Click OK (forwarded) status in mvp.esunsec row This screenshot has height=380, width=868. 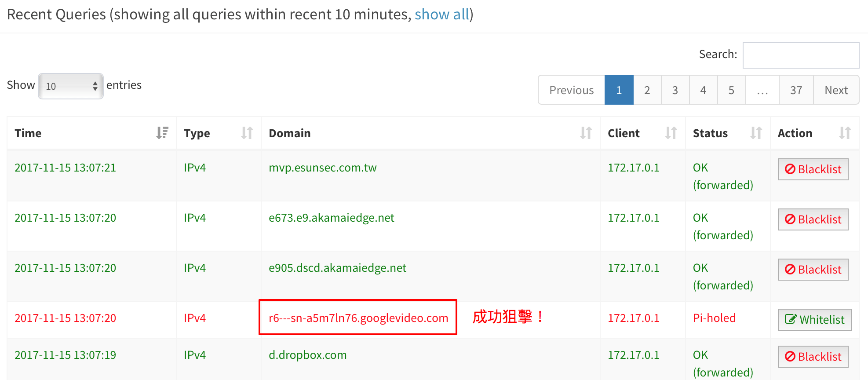point(723,176)
